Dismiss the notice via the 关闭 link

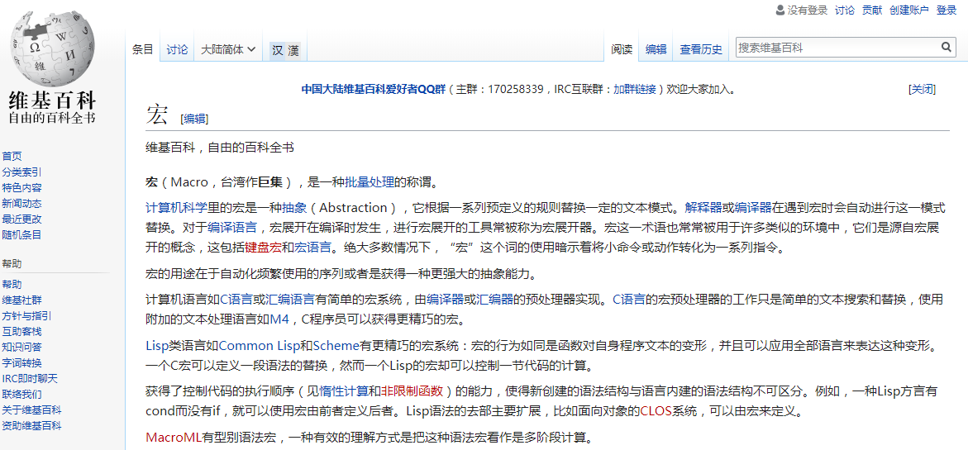(921, 89)
